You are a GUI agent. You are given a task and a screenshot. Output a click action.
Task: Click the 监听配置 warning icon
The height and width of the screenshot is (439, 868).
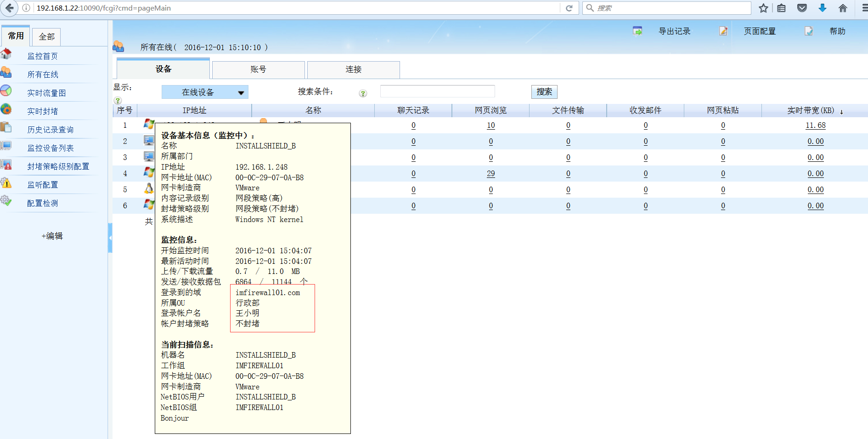pos(6,183)
